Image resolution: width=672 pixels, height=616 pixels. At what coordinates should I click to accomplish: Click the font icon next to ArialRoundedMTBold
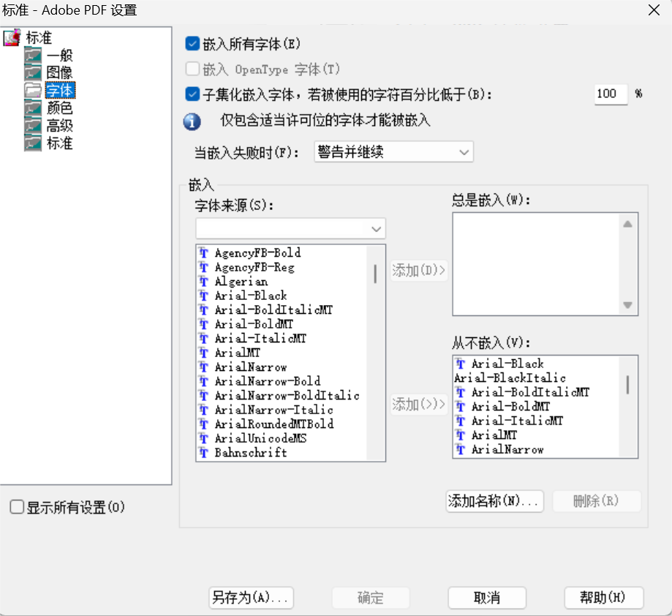coord(203,424)
